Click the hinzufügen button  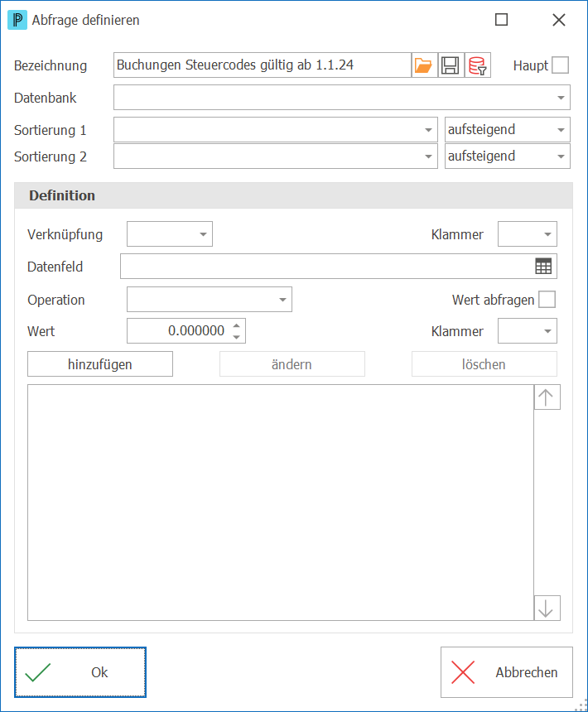(100, 364)
